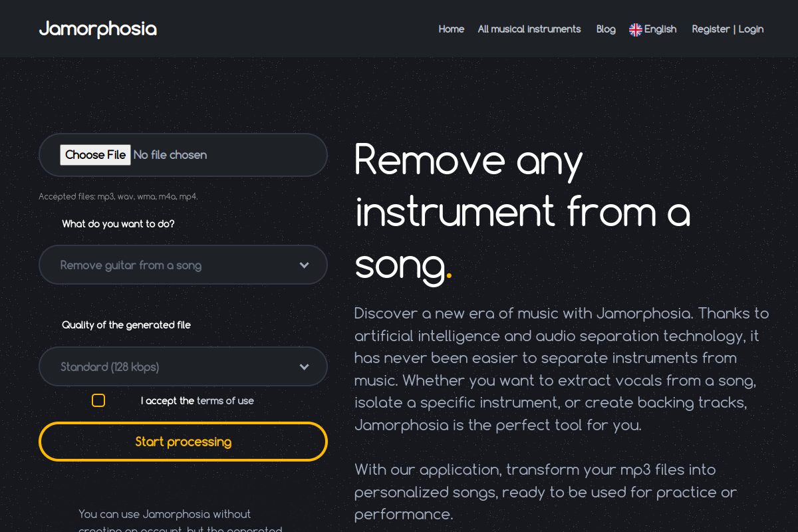
Task: Expand the Standard (128 kbps) quality selector
Action: pyautogui.click(x=183, y=366)
